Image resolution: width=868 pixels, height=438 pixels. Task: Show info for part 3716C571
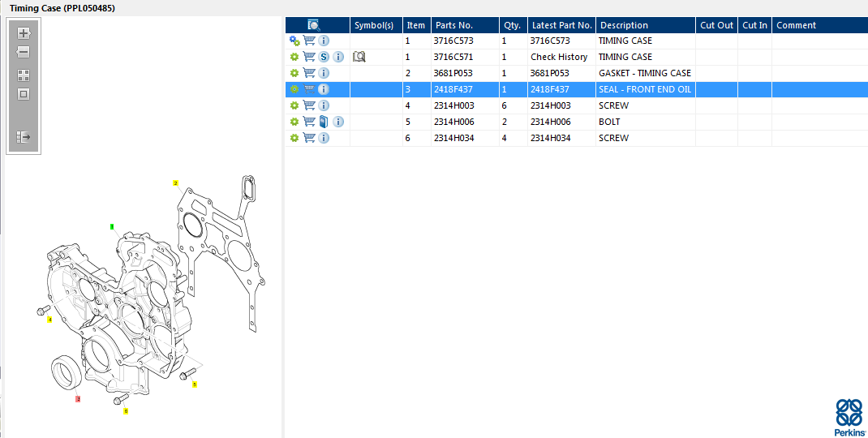click(x=338, y=57)
